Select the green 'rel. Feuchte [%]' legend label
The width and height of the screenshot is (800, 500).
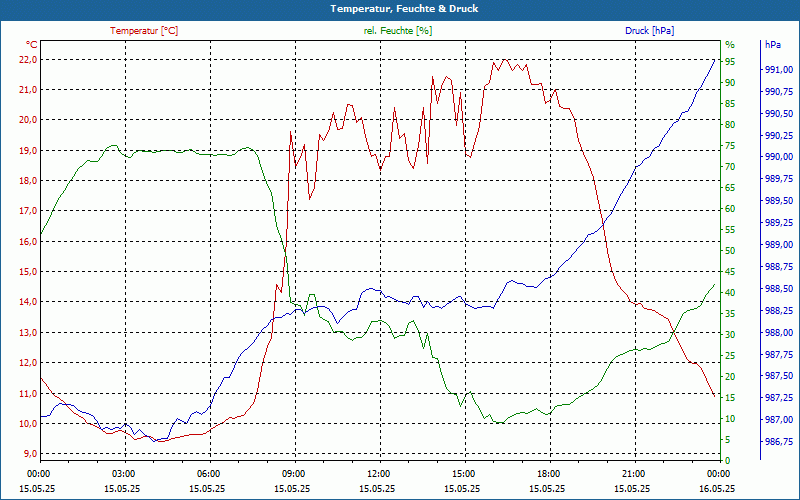tap(398, 31)
